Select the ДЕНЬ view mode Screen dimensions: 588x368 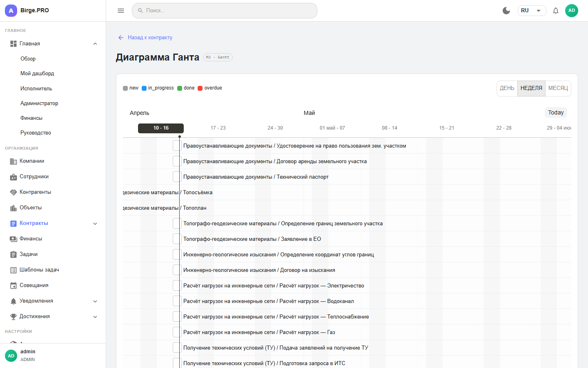click(x=507, y=88)
